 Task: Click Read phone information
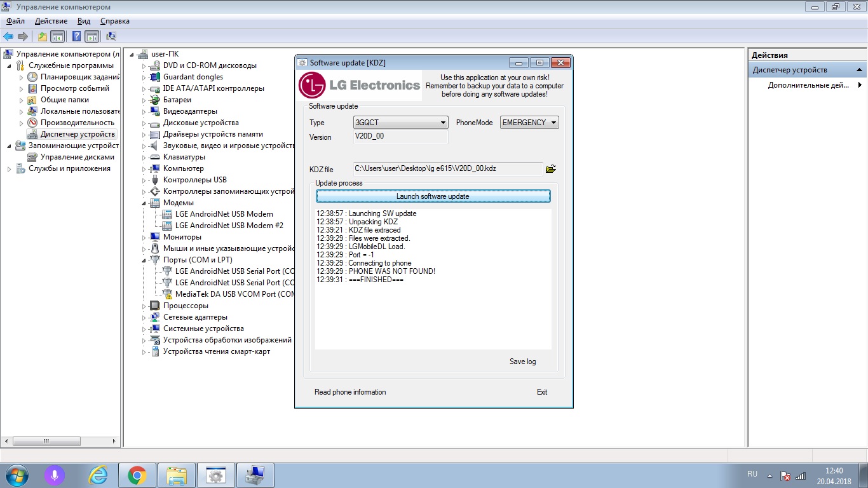[x=350, y=392]
